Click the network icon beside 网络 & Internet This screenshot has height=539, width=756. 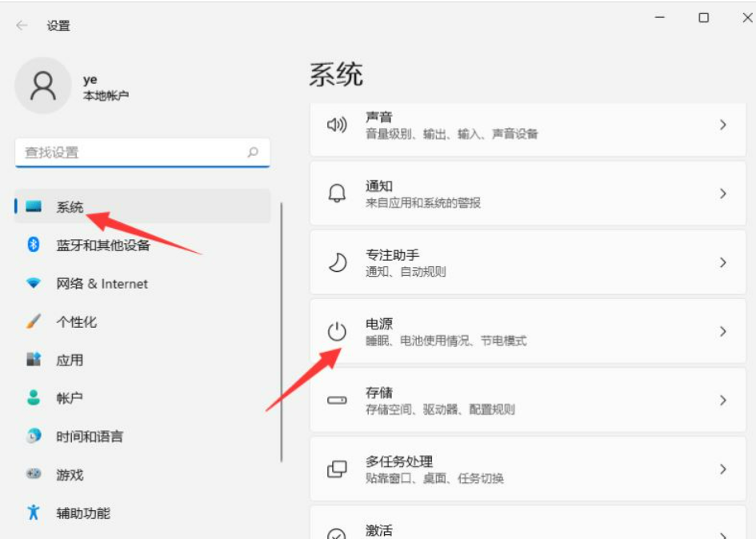point(32,284)
